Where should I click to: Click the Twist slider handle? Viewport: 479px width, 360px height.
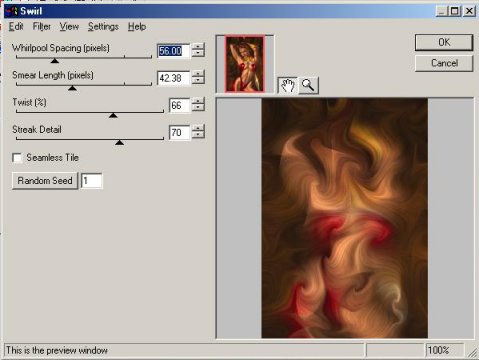pyautogui.click(x=113, y=115)
